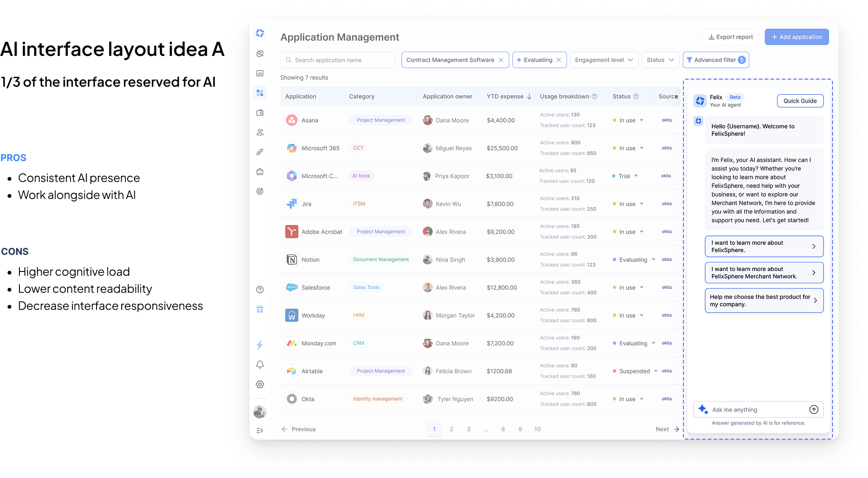
Task: Click Previous page link
Action: [x=299, y=429]
